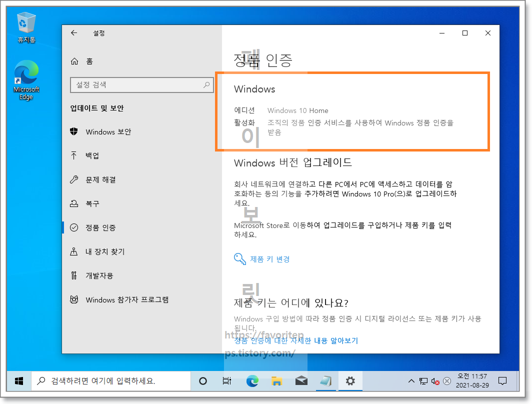This screenshot has height=404, width=532.
Task: Open 정품 인증에 대한 자세한 내용 알아보기 link
Action: 296,340
